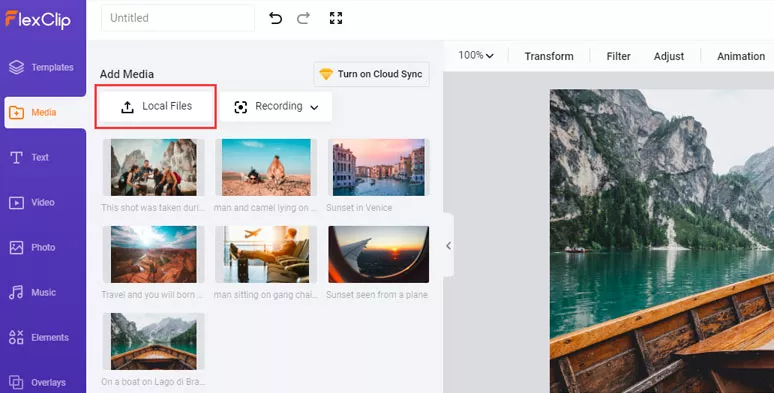This screenshot has width=774, height=393.
Task: Upload media from Local Files
Action: [x=156, y=107]
